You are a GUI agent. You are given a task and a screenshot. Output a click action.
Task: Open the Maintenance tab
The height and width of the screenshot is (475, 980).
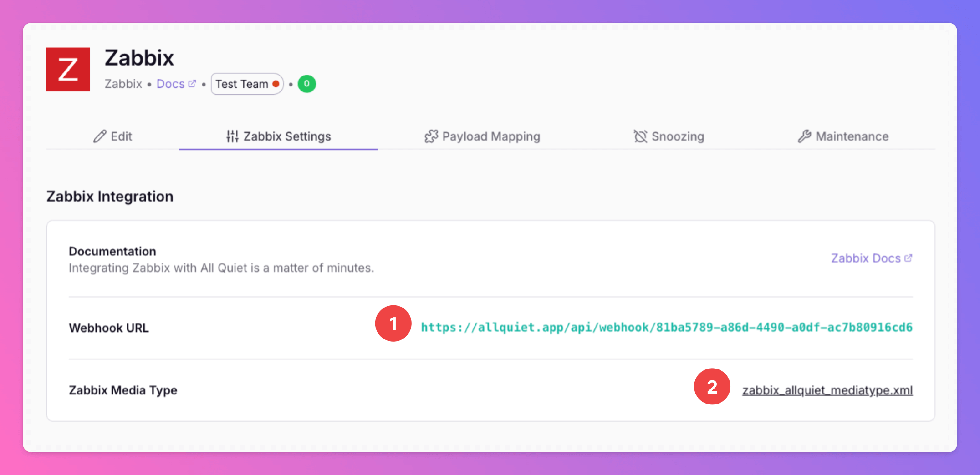click(x=843, y=136)
